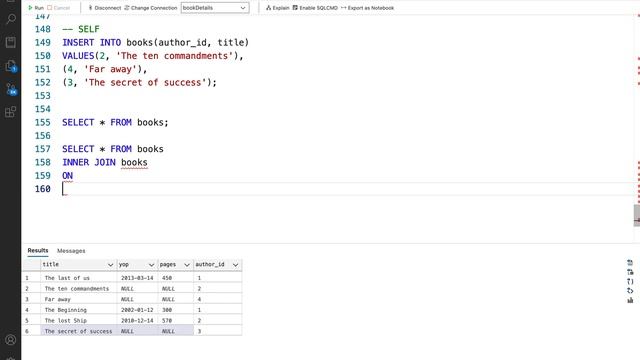Place cursor on 'SELECT * FROM books;' line
Image resolution: width=640 pixels, height=360 pixels.
115,122
